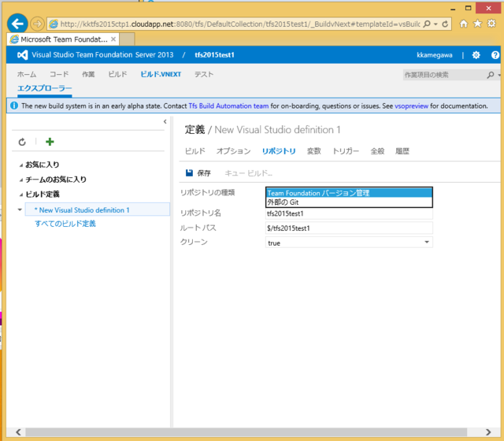Select Team Foundation バージョン管理 option
The height and width of the screenshot is (441, 504).
point(349,193)
